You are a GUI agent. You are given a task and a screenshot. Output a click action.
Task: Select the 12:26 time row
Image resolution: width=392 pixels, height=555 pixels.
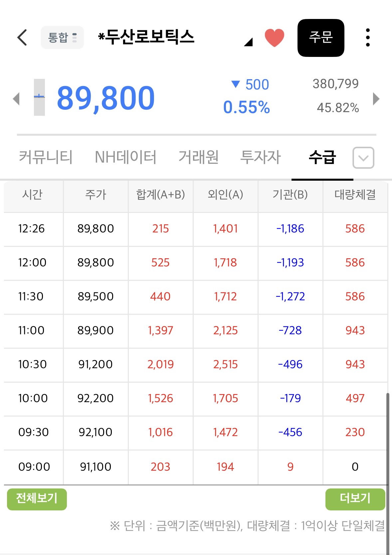(x=196, y=229)
